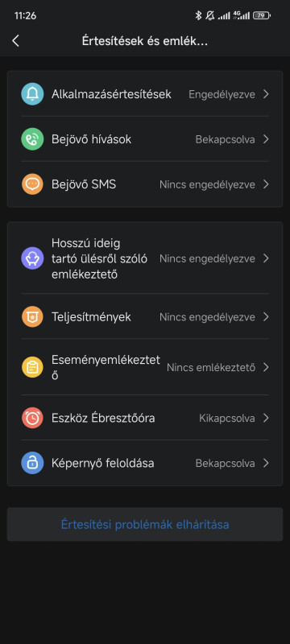The width and height of the screenshot is (290, 644).
Task: Tap the back arrow icon
Action: tap(15, 41)
